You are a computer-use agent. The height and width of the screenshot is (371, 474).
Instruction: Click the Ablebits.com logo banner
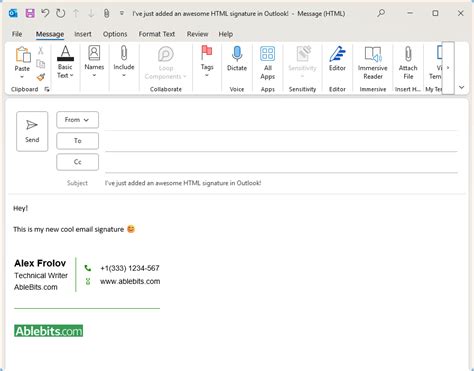click(x=48, y=331)
